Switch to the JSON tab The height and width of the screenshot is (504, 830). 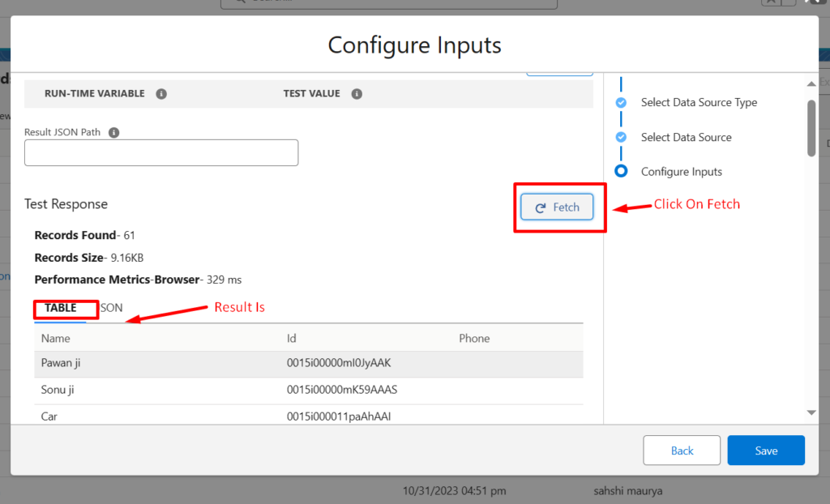tap(112, 308)
